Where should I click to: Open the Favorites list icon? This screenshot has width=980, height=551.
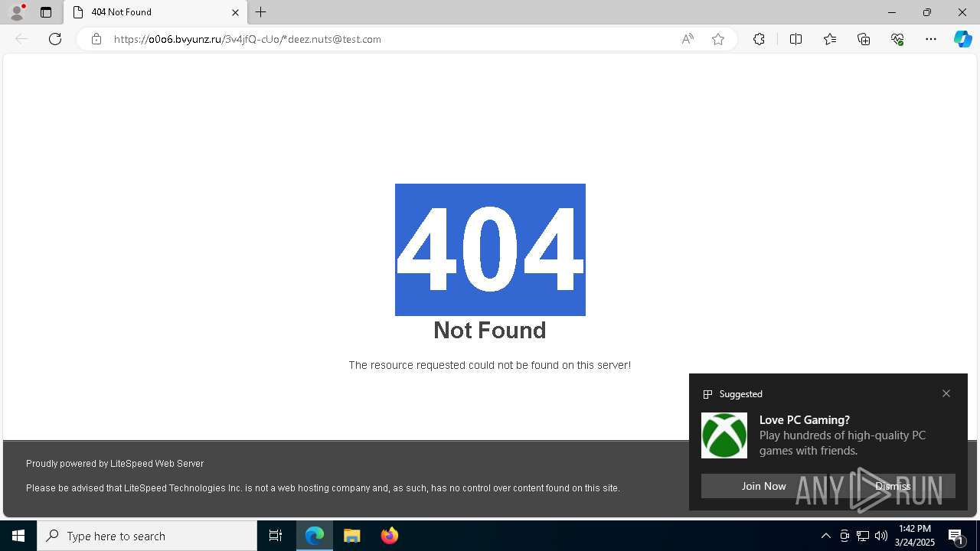(x=830, y=39)
